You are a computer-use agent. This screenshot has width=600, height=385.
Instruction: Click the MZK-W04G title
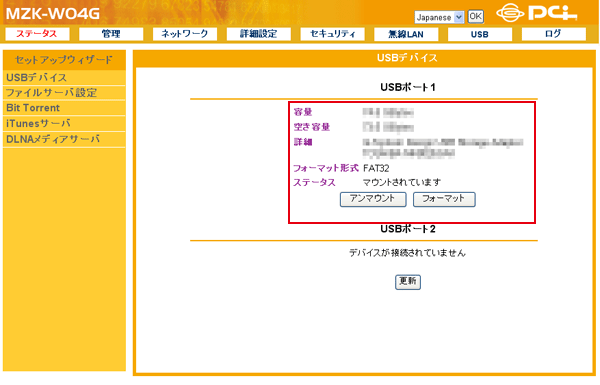53,14
